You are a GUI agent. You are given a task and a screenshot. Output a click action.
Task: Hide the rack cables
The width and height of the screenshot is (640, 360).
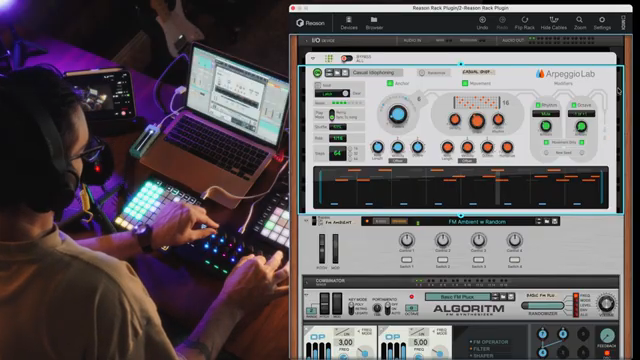pos(553,23)
